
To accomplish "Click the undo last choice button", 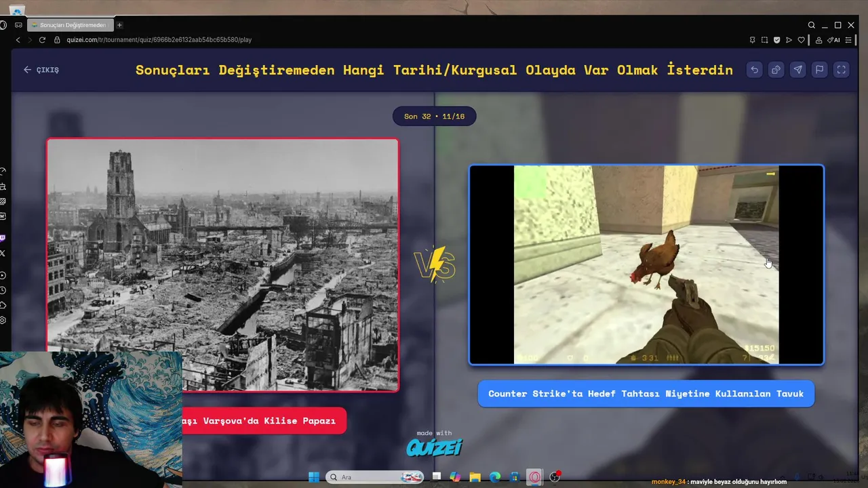I will coord(754,70).
